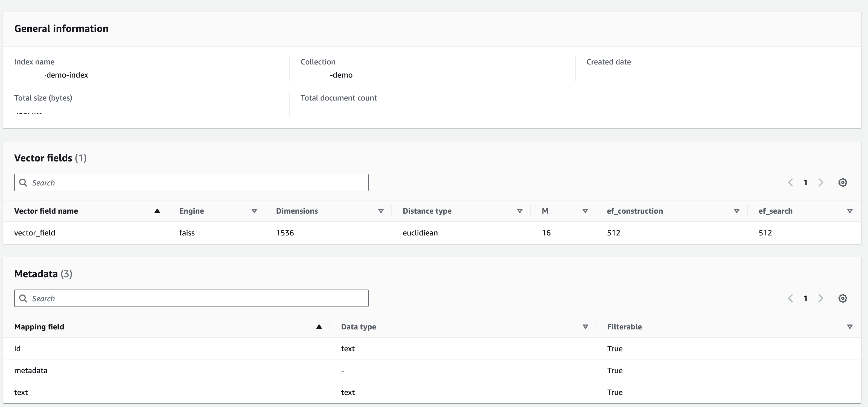Sort the ef_construction column

pos(736,211)
